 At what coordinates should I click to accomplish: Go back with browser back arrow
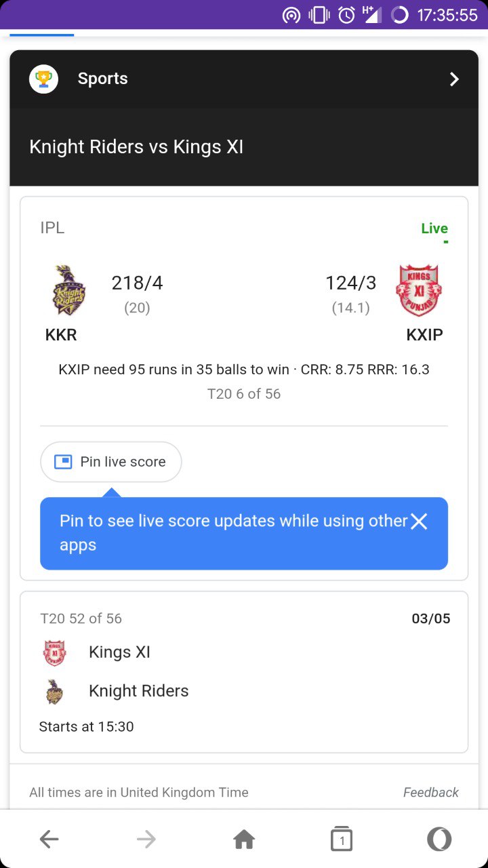coord(49,840)
